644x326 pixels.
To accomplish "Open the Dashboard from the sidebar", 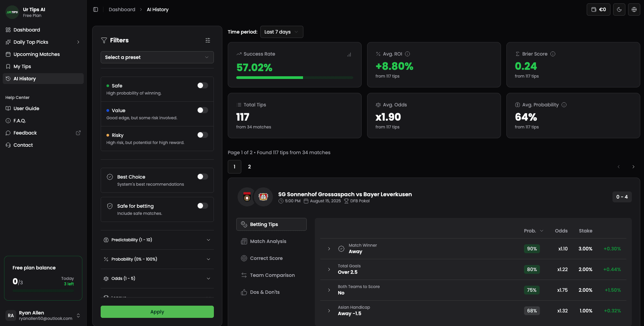I will (27, 30).
